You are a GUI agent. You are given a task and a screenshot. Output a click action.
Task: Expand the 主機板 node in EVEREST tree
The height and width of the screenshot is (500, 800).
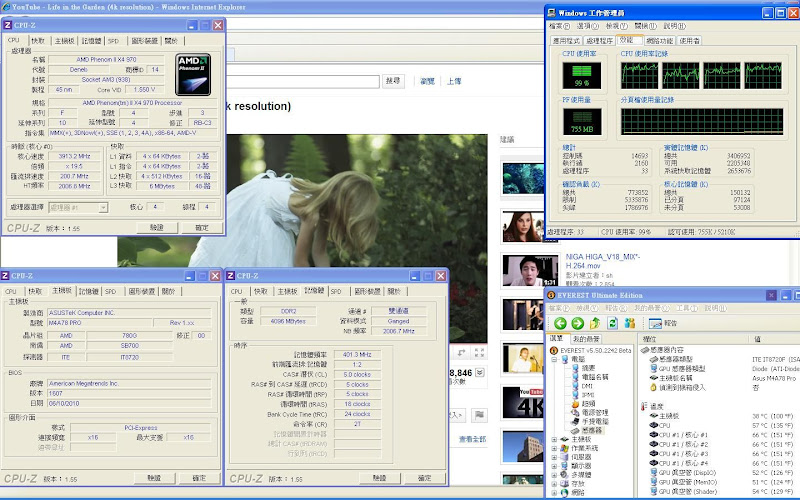pos(554,439)
